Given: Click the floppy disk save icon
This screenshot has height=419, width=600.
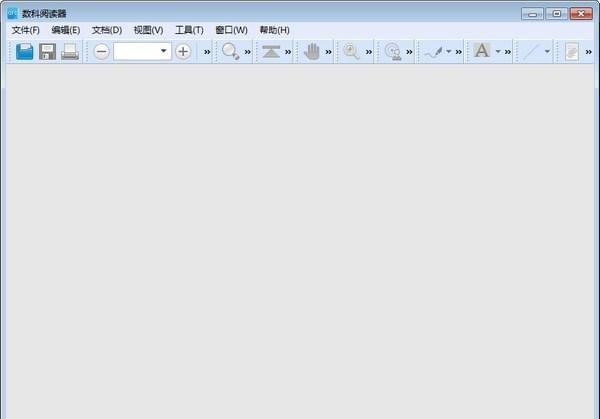Looking at the screenshot, I should tap(47, 52).
